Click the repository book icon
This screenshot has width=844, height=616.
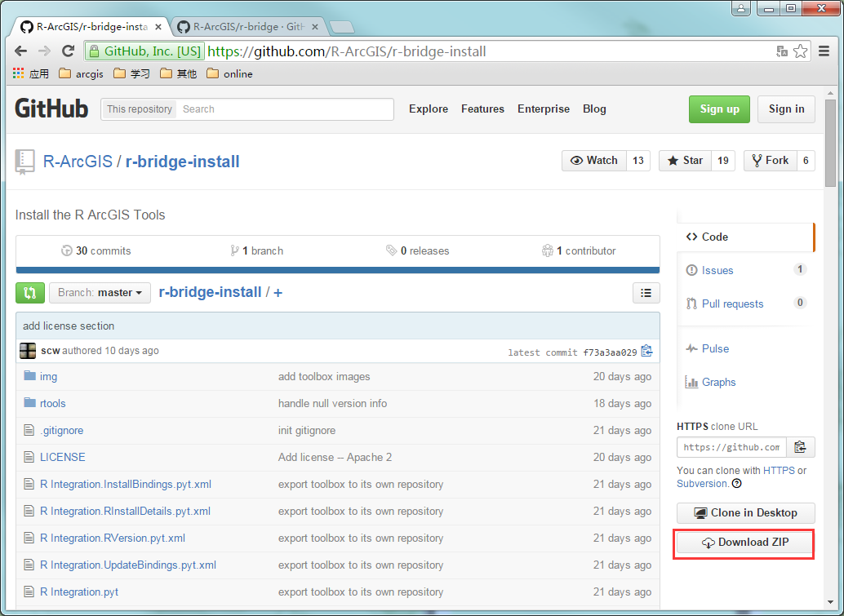24,162
